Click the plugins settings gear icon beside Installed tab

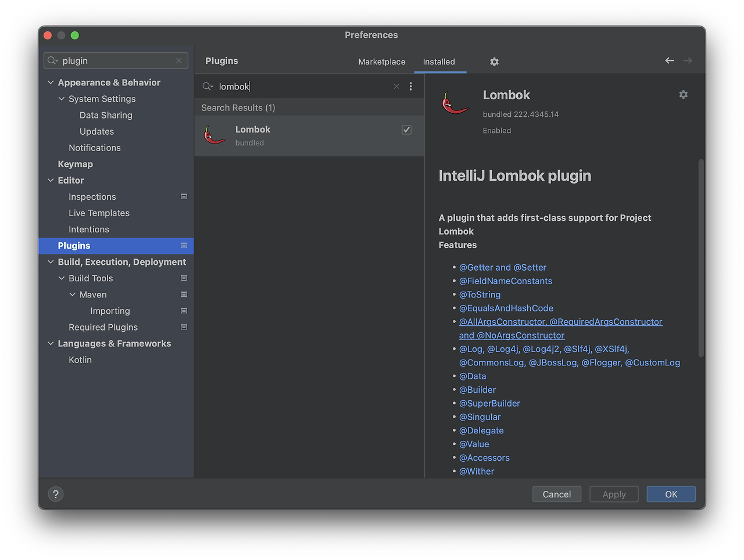tap(494, 62)
